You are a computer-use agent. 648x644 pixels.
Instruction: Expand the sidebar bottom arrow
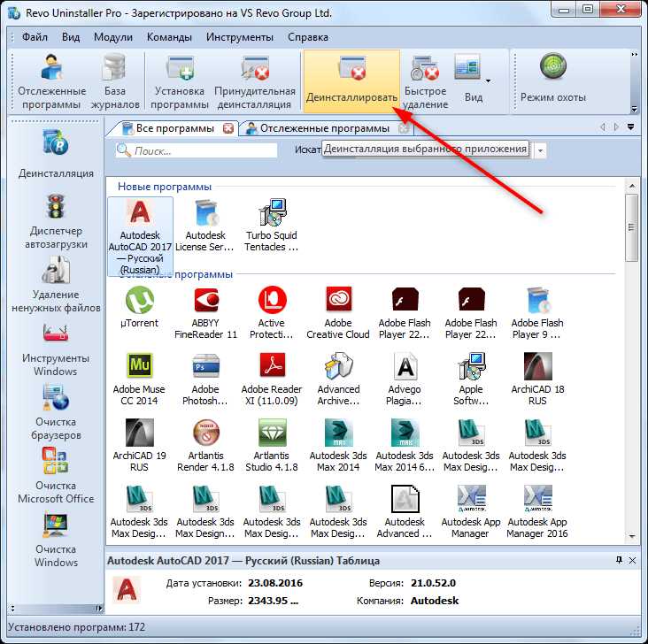pos(99,608)
